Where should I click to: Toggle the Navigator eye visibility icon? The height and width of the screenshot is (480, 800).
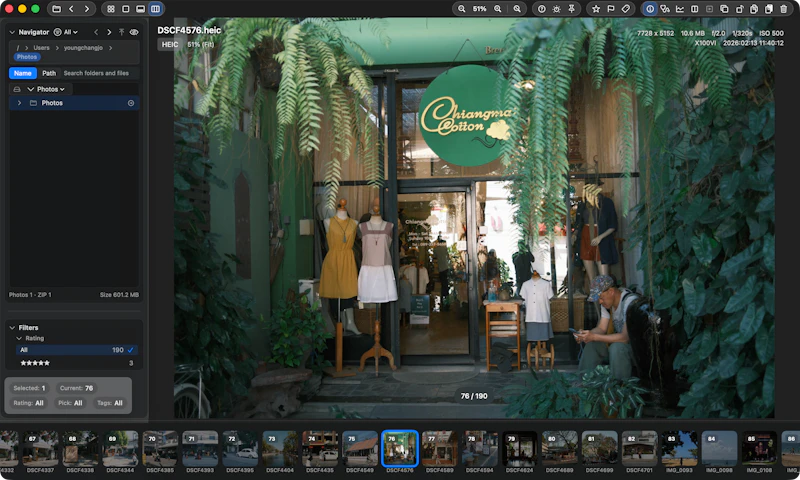pyautogui.click(x=134, y=32)
